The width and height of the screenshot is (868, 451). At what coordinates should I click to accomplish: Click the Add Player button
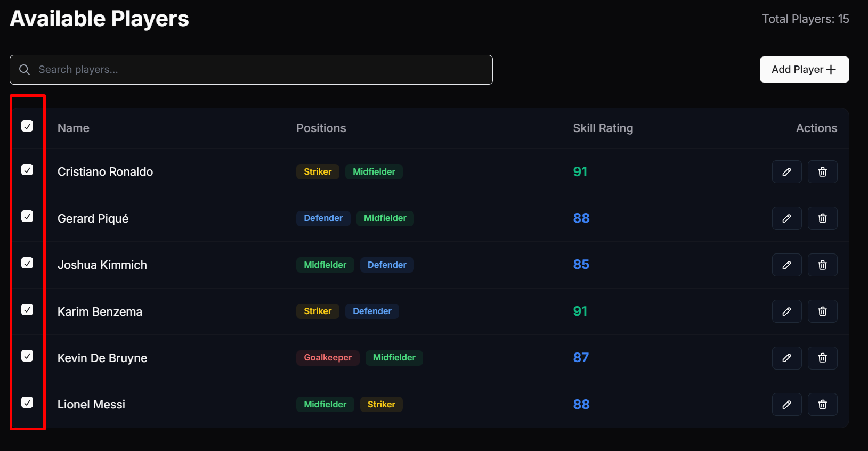tap(804, 69)
